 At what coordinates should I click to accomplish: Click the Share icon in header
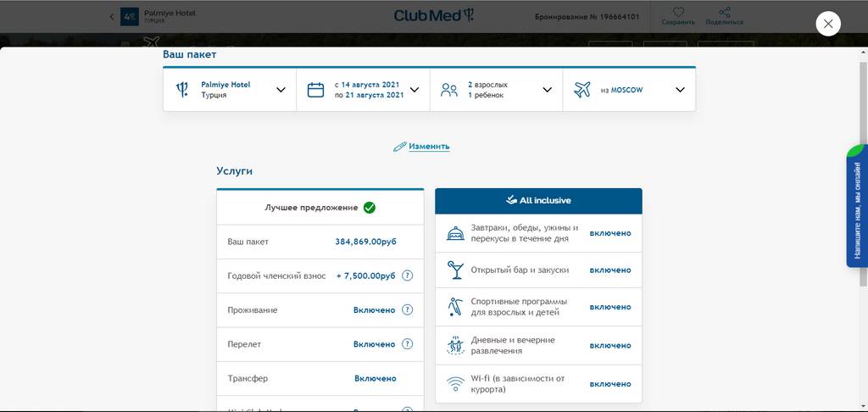click(x=725, y=12)
